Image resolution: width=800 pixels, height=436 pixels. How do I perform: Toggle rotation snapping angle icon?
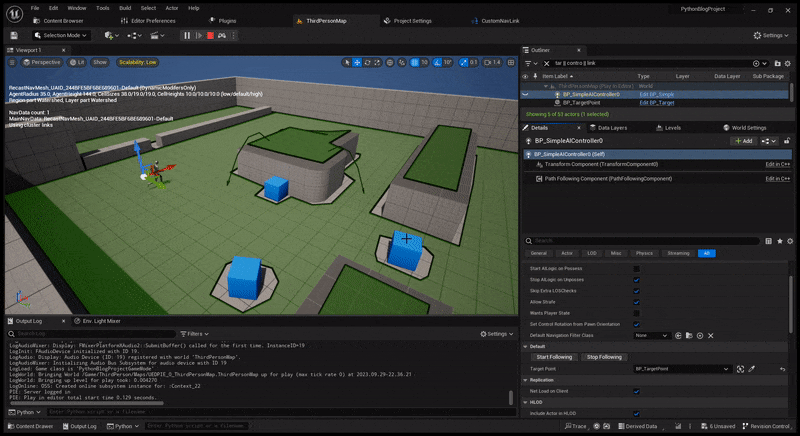click(437, 62)
